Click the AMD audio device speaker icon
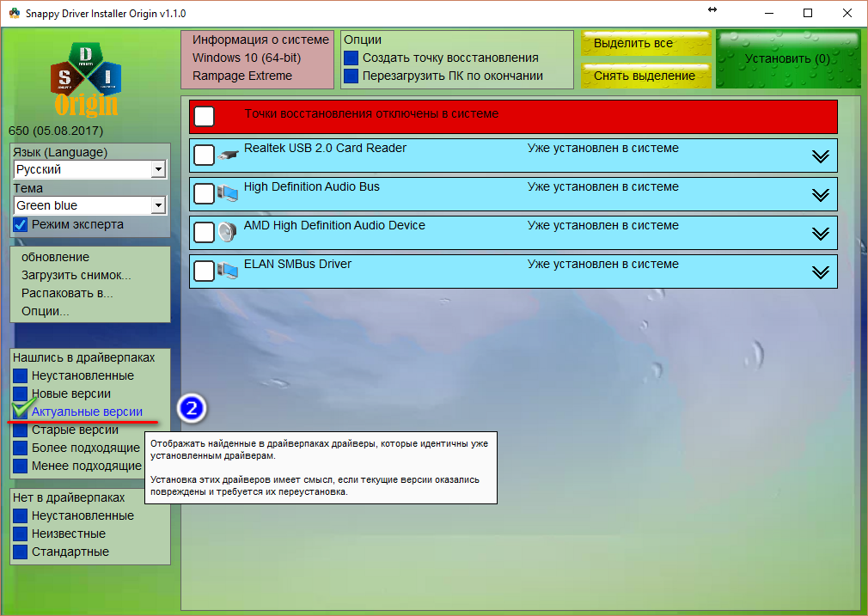This screenshot has height=616, width=868. [x=228, y=233]
